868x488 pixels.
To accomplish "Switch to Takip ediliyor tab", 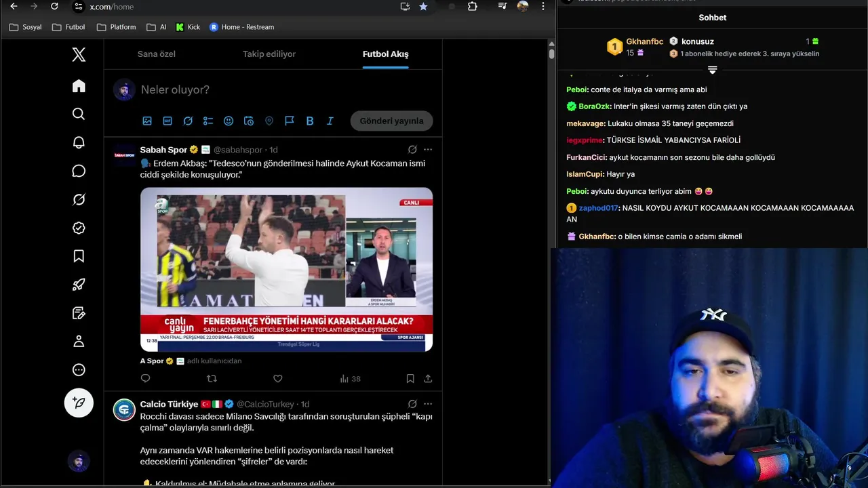I will (269, 54).
